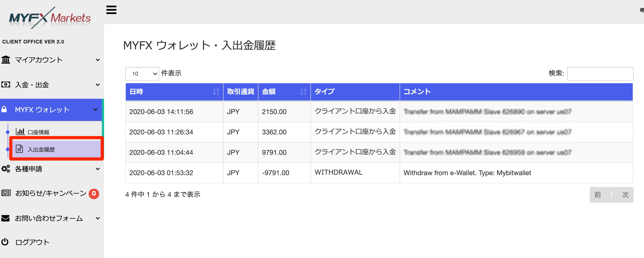
Task: Click the date 2020-06-03 14:11:56
Action: pos(161,112)
